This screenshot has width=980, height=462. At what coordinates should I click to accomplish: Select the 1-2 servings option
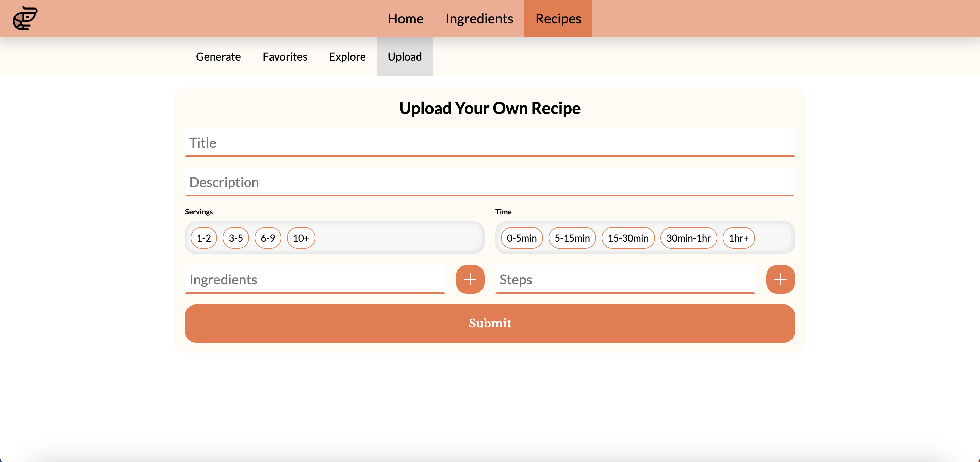coord(203,238)
